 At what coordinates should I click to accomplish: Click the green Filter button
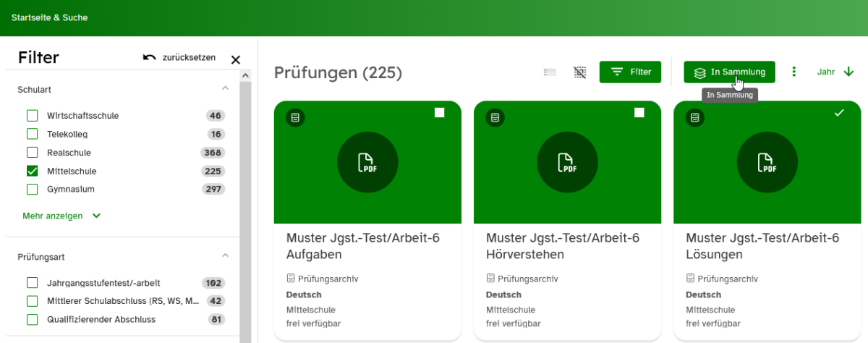coord(630,72)
